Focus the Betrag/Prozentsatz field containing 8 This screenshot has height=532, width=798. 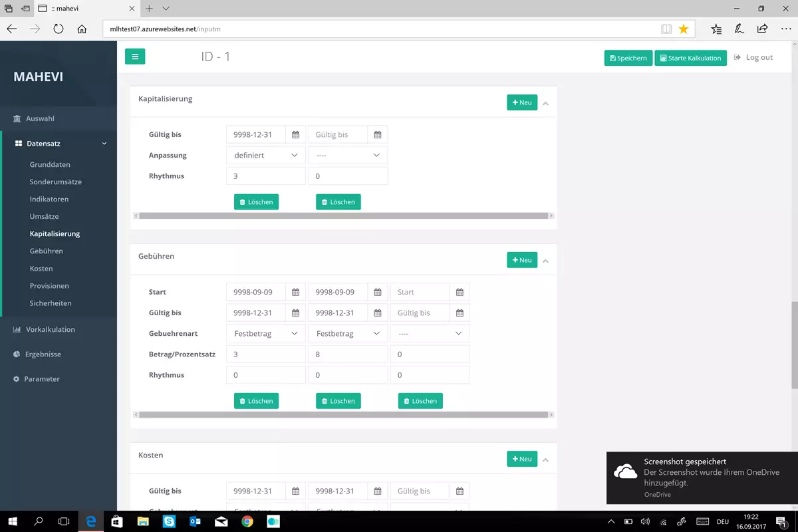point(348,354)
